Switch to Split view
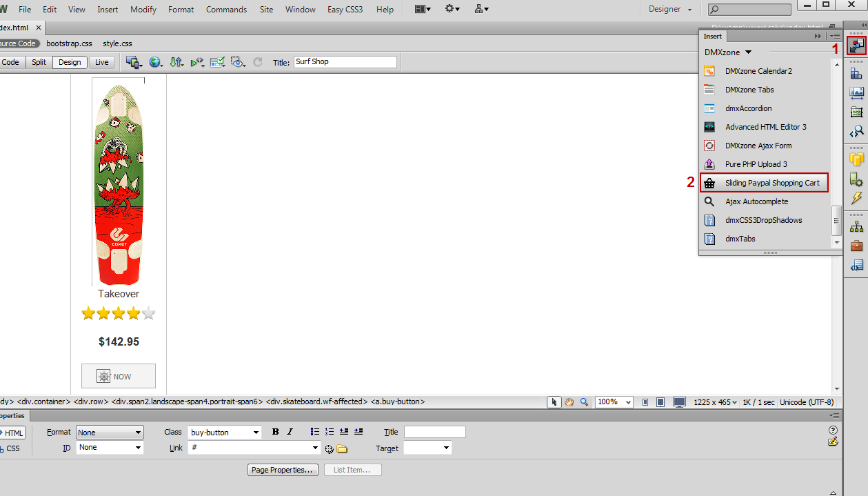Image resolution: width=868 pixels, height=496 pixels. pyautogui.click(x=39, y=62)
